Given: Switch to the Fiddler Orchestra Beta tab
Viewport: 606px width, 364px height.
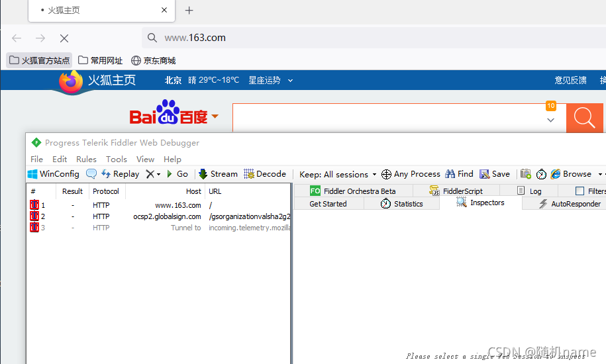Looking at the screenshot, I should click(353, 191).
